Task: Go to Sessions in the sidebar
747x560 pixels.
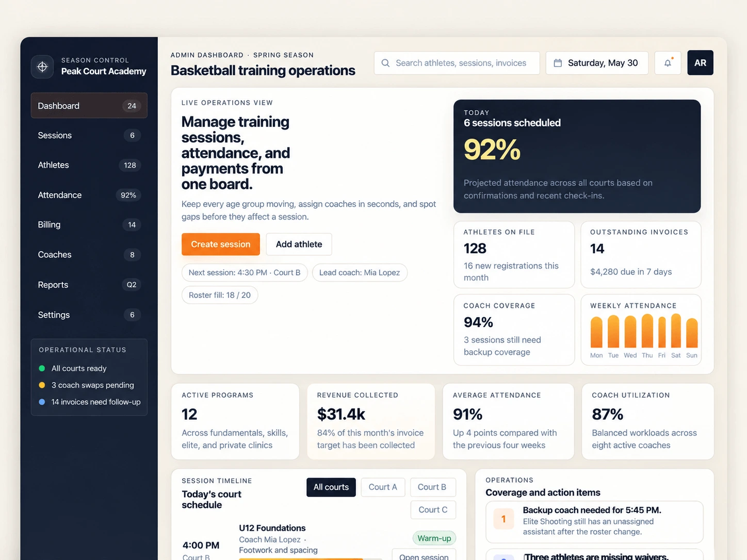Action: coord(89,135)
